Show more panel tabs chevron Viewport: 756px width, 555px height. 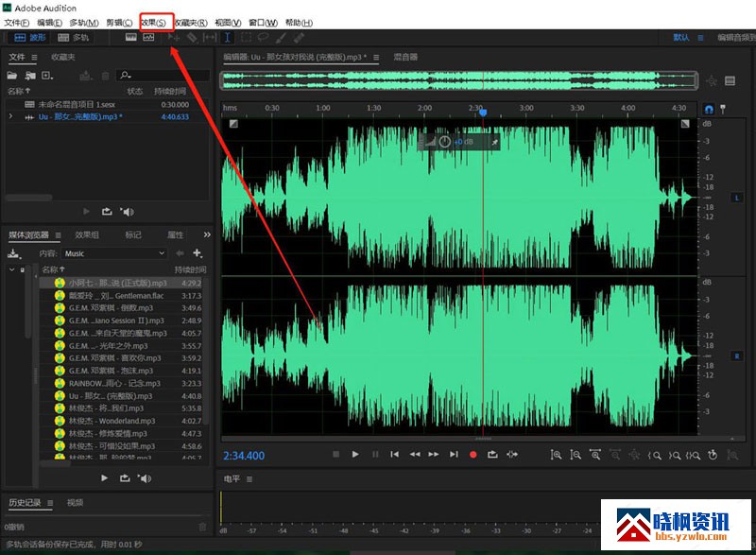click(207, 234)
